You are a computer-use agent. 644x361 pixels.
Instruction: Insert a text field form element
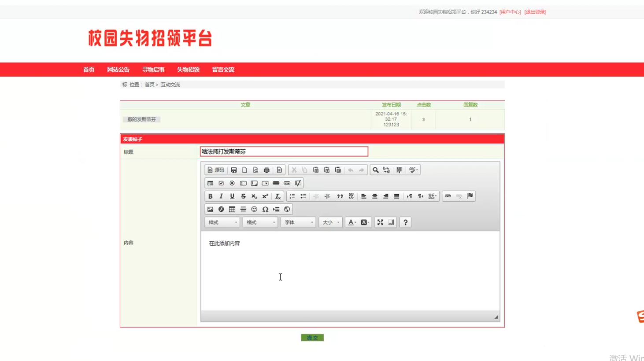(x=243, y=183)
